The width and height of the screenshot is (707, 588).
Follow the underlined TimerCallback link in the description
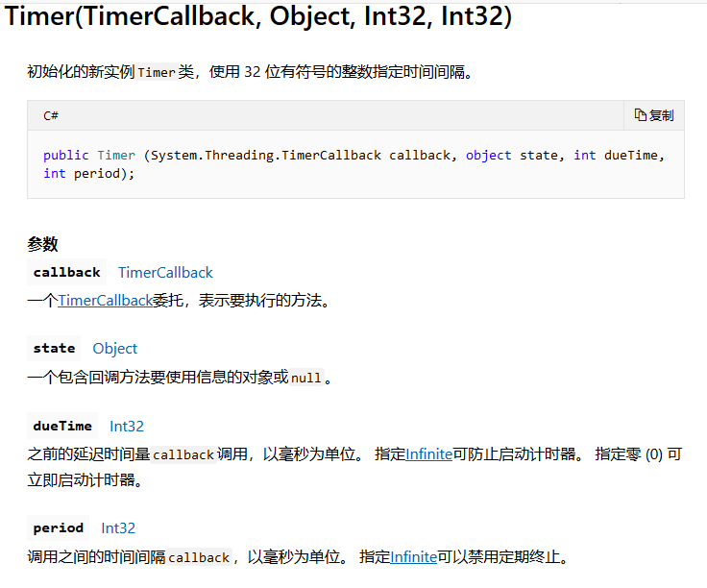click(105, 300)
